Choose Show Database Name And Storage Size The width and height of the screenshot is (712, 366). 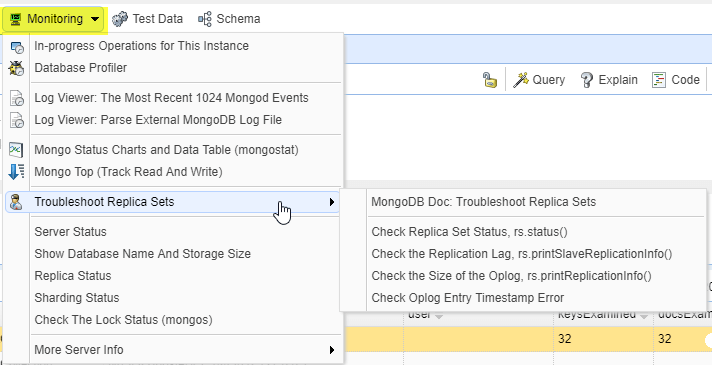(173, 254)
